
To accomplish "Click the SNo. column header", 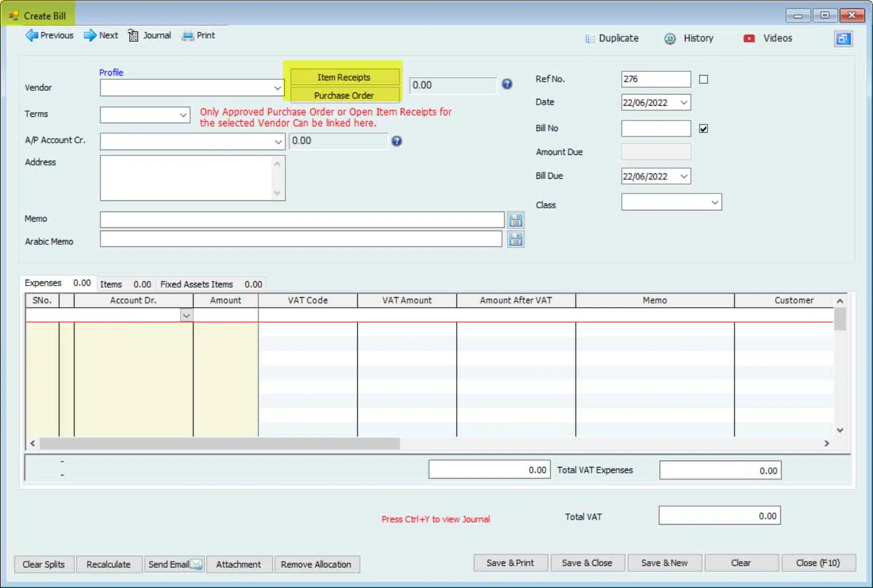I will click(x=42, y=300).
